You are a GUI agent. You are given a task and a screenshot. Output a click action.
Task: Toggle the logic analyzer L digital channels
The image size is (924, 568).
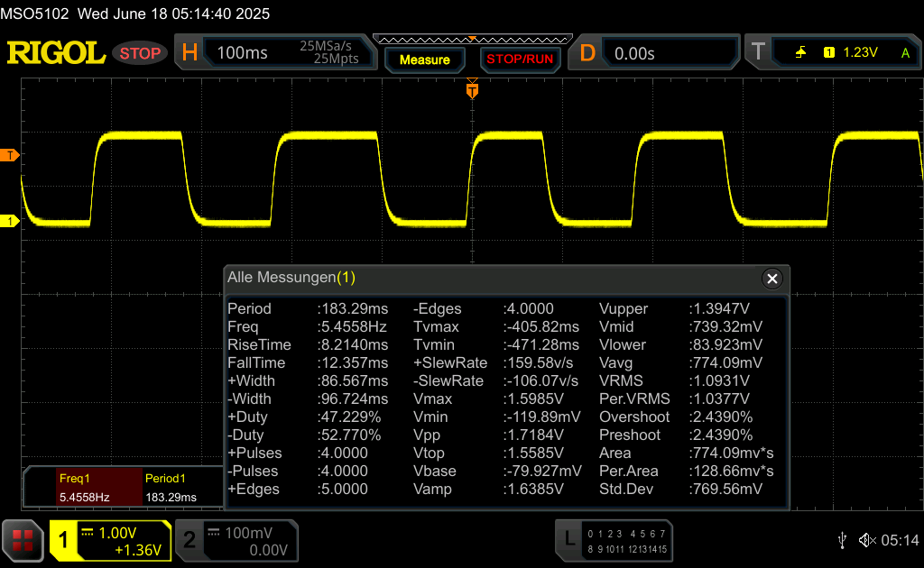(614, 540)
